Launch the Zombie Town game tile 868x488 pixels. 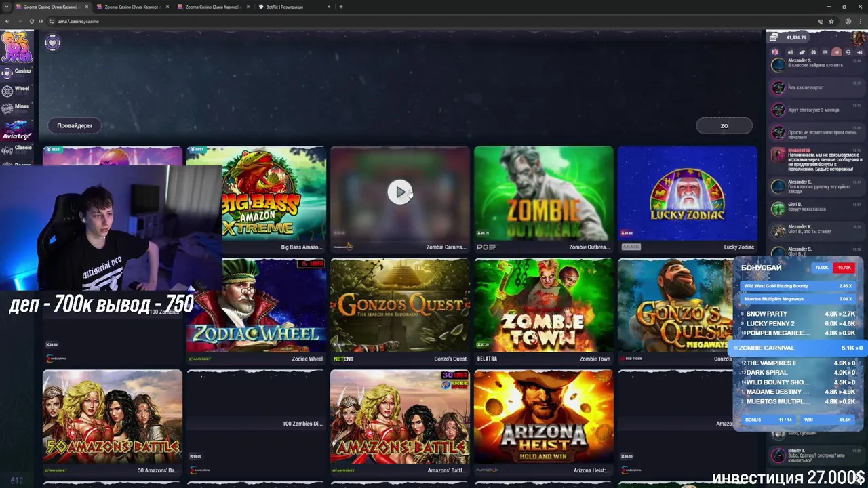pyautogui.click(x=544, y=310)
